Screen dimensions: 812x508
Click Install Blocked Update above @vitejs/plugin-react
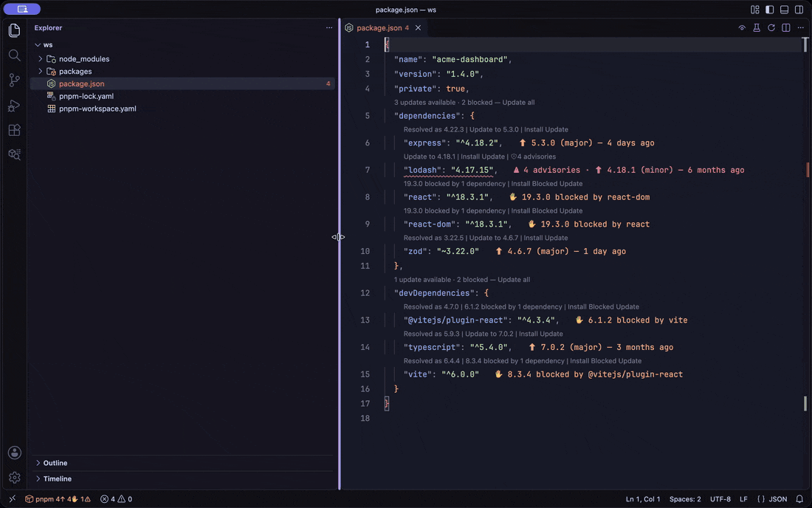(603, 307)
